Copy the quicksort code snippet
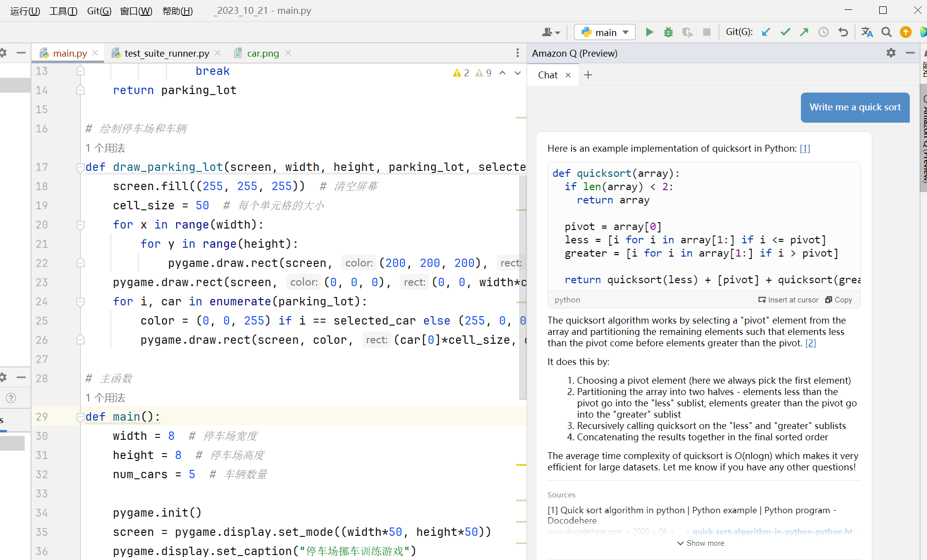Screen dimensions: 927x560 [x=838, y=300]
